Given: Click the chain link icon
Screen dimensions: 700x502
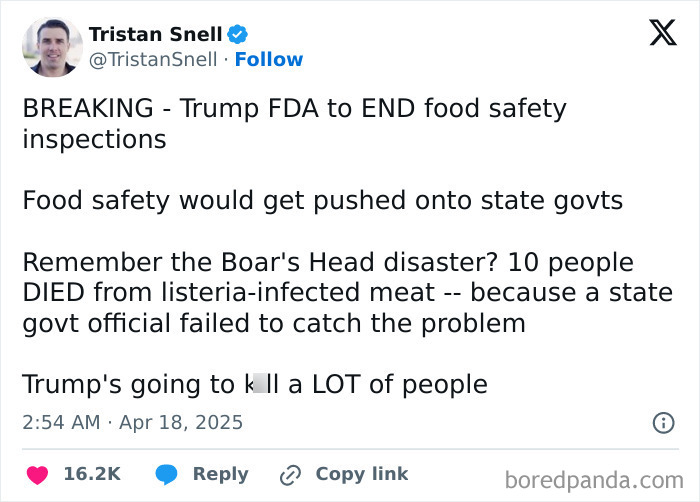Looking at the screenshot, I should pyautogui.click(x=291, y=475).
